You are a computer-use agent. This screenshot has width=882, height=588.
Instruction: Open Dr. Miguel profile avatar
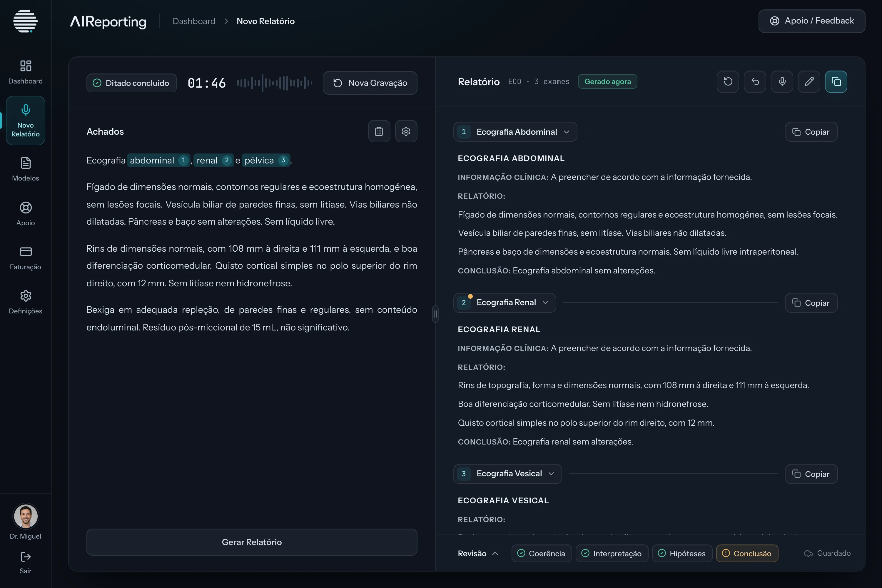(x=26, y=516)
